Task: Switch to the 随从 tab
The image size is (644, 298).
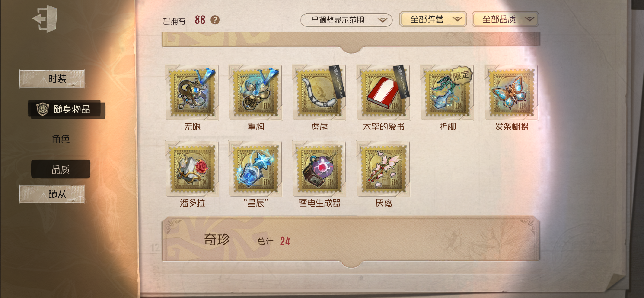Action: 52,194
